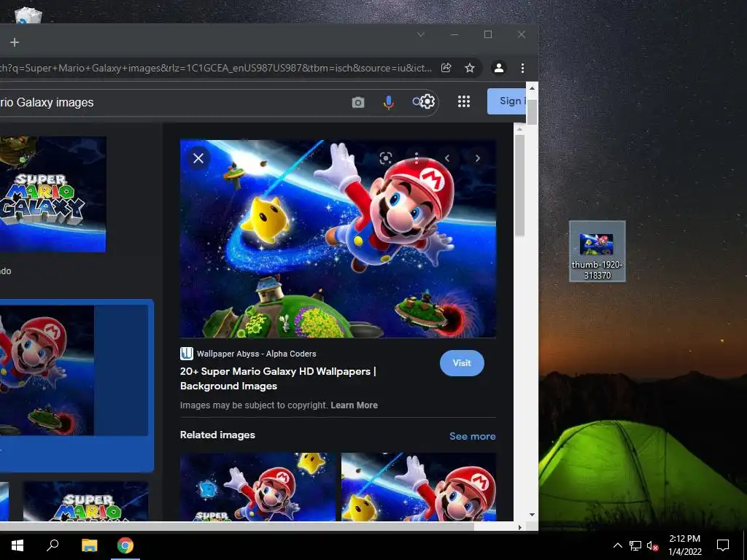Screen dimensions: 747x560
Task: Click the large Mario Galaxy preview image
Action: pyautogui.click(x=338, y=238)
